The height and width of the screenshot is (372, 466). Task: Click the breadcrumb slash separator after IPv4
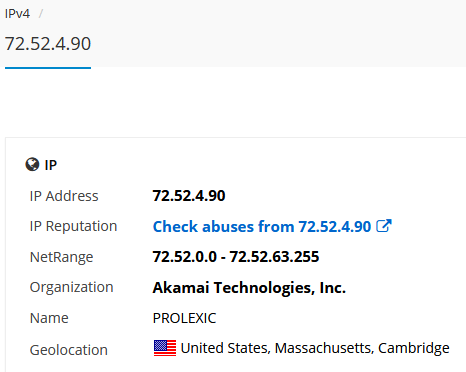point(41,14)
